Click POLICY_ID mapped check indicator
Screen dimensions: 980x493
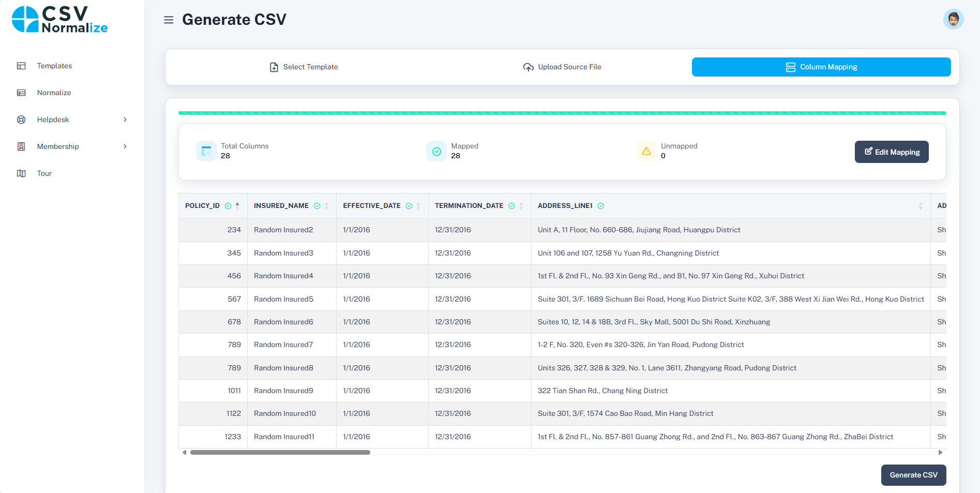(228, 206)
